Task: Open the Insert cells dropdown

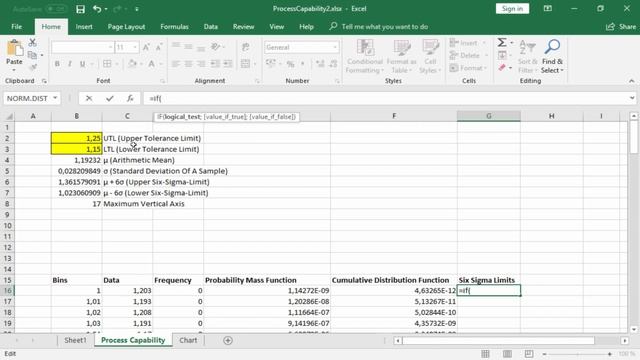Action: tap(484, 43)
